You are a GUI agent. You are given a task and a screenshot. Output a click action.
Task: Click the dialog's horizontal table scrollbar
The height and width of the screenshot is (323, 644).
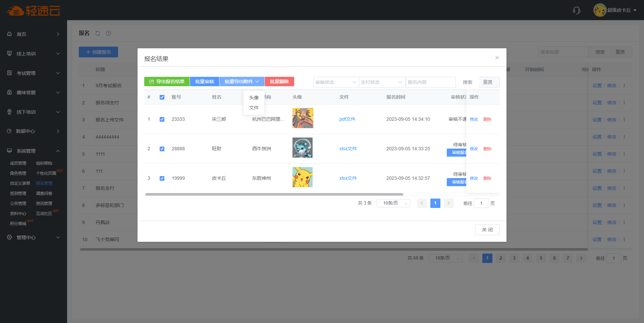pyautogui.click(x=274, y=194)
